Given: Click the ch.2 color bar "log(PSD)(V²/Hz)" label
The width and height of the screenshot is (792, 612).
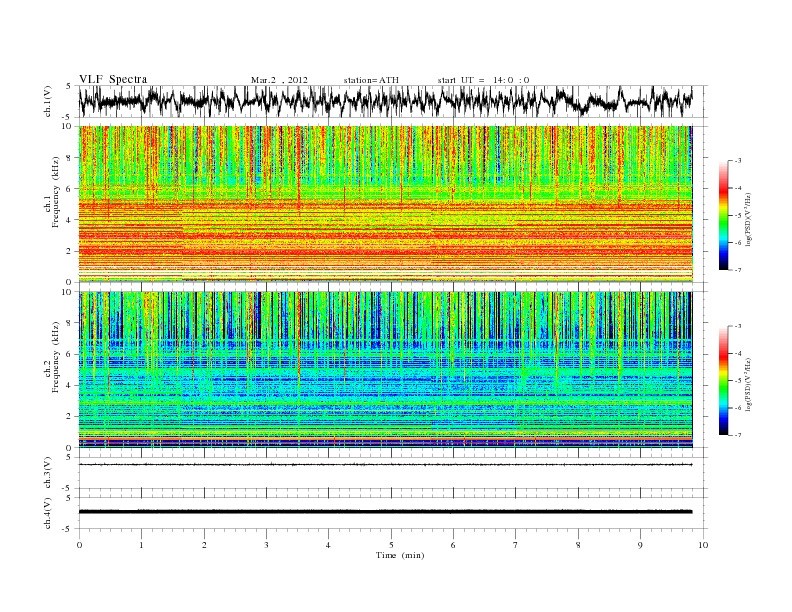Looking at the screenshot, I should tap(748, 384).
